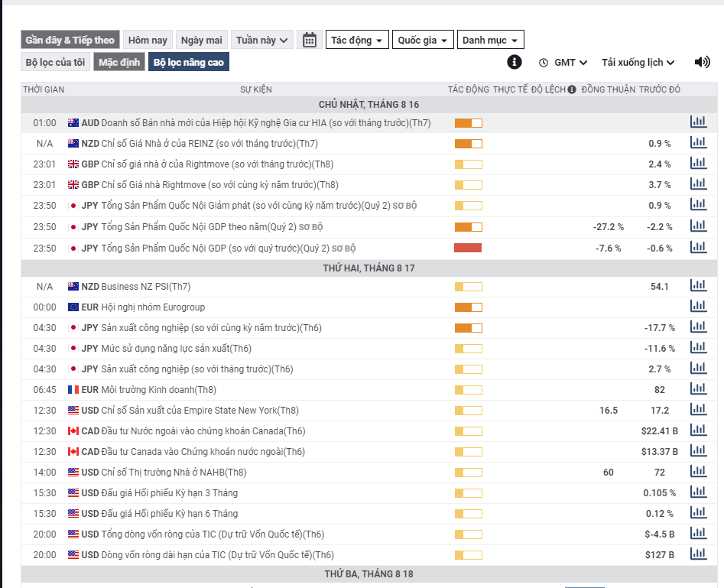Switch to the Mặc định filter

[119, 62]
